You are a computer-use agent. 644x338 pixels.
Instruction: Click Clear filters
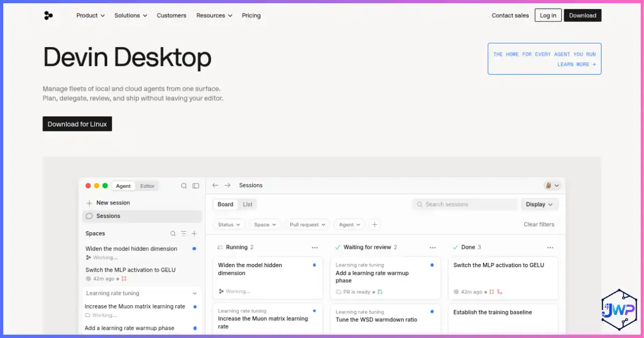[x=539, y=224]
